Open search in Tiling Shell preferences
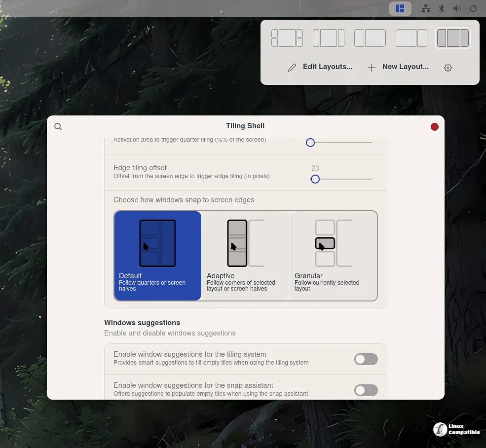The width and height of the screenshot is (486, 448). pos(58,126)
